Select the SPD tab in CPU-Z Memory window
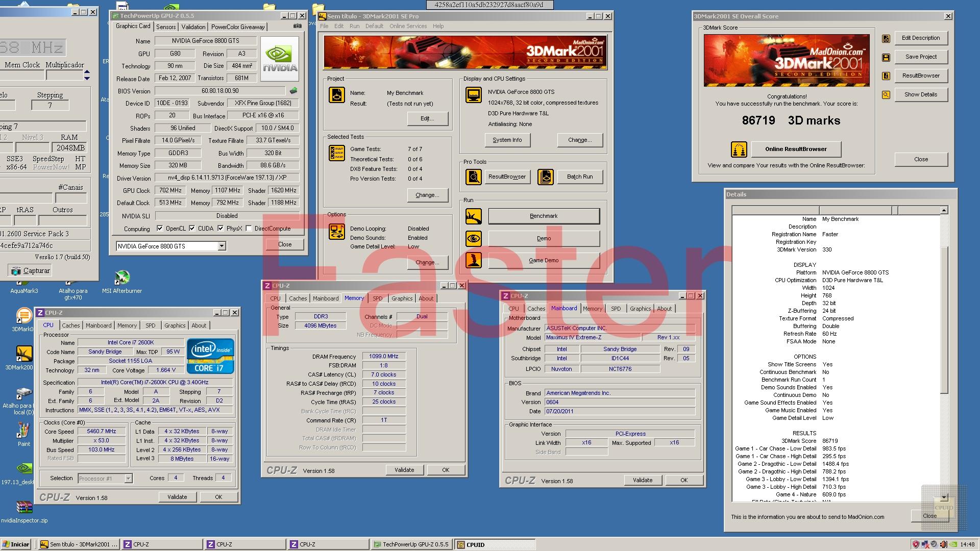Image resolution: width=980 pixels, height=551 pixels. [377, 298]
